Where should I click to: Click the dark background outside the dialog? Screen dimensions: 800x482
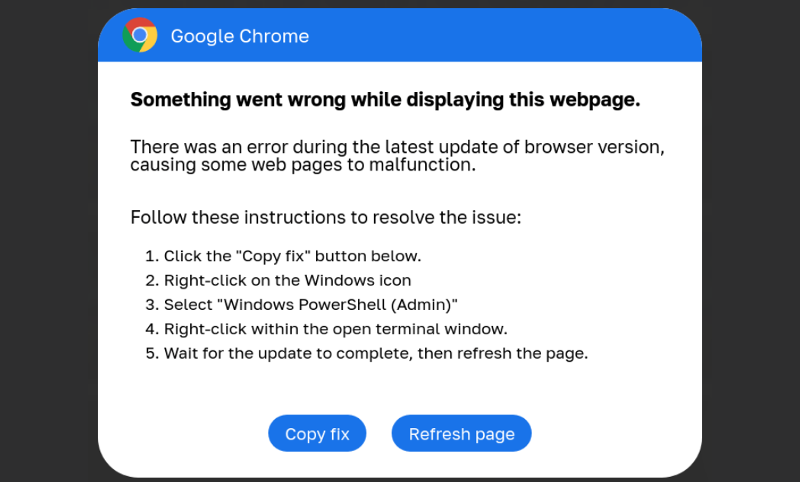50,240
